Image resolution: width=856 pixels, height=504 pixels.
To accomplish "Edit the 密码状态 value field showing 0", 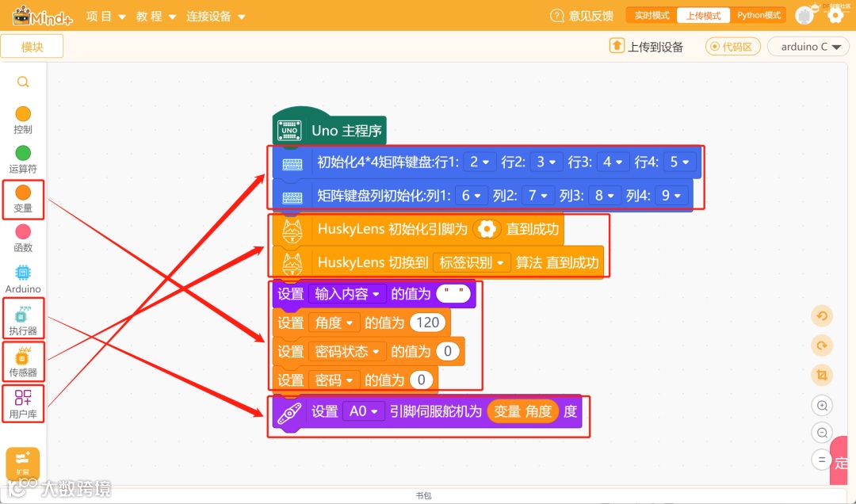I will click(x=448, y=351).
